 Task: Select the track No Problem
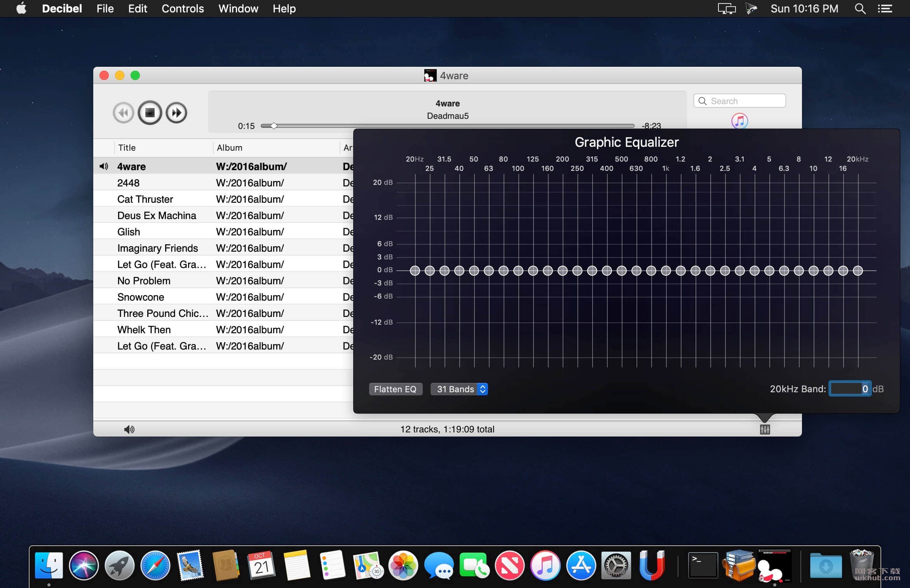[223, 280]
